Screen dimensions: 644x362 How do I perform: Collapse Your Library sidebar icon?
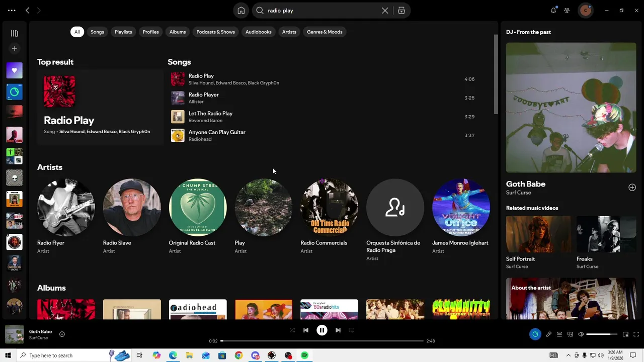point(14,33)
